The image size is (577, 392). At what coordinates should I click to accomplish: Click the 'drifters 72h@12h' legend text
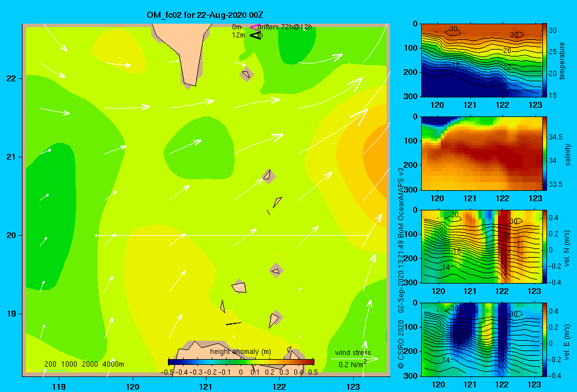(284, 27)
